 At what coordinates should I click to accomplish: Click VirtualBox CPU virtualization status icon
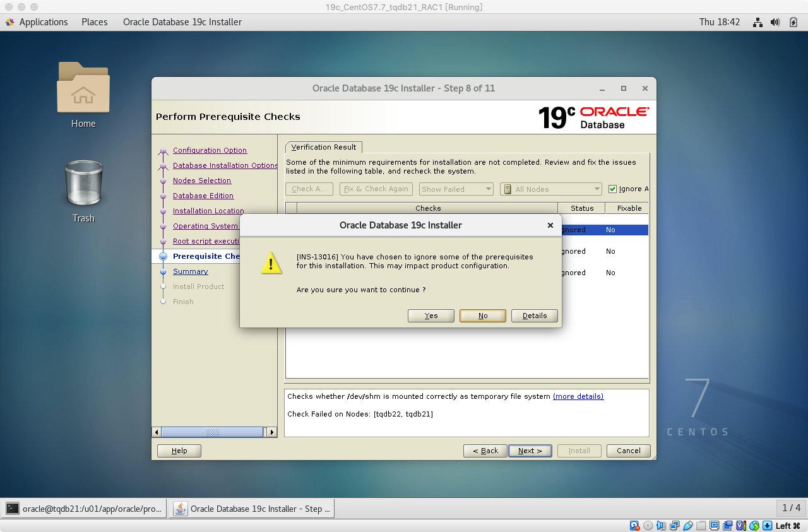[x=740, y=526]
